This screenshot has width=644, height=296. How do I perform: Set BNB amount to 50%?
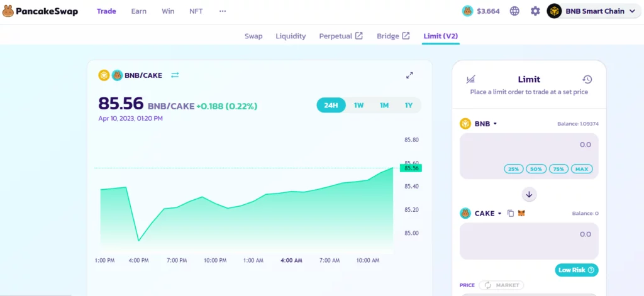pos(536,168)
